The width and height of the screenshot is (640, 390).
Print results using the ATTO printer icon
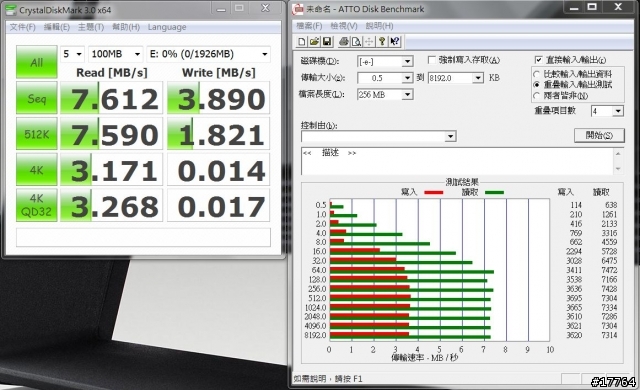[344, 42]
